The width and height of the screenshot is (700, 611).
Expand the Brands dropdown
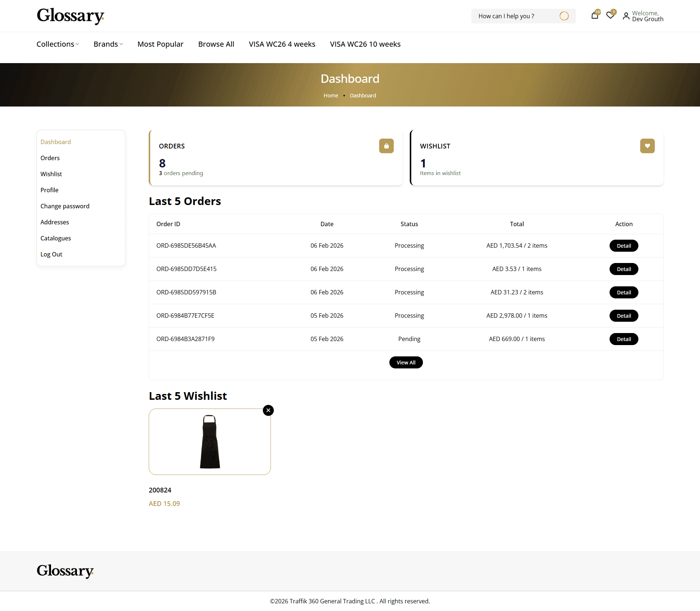coord(108,44)
